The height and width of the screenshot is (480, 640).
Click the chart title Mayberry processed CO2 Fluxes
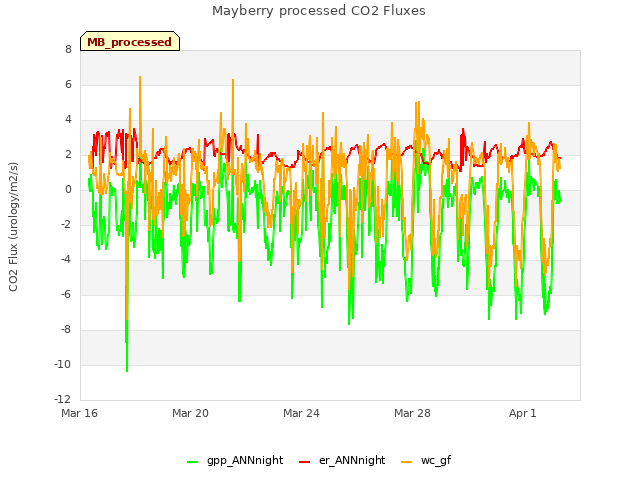pos(319,11)
